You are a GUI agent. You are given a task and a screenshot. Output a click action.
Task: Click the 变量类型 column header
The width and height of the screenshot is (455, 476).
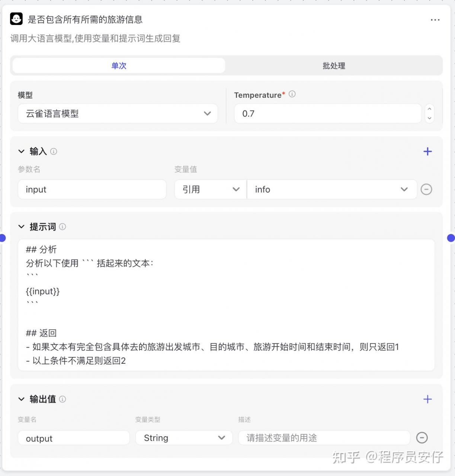pos(148,419)
